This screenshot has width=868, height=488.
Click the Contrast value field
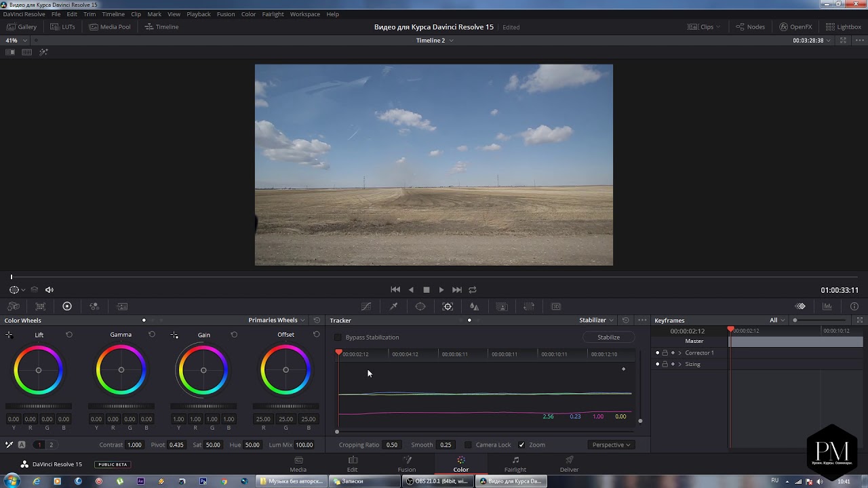pos(134,445)
